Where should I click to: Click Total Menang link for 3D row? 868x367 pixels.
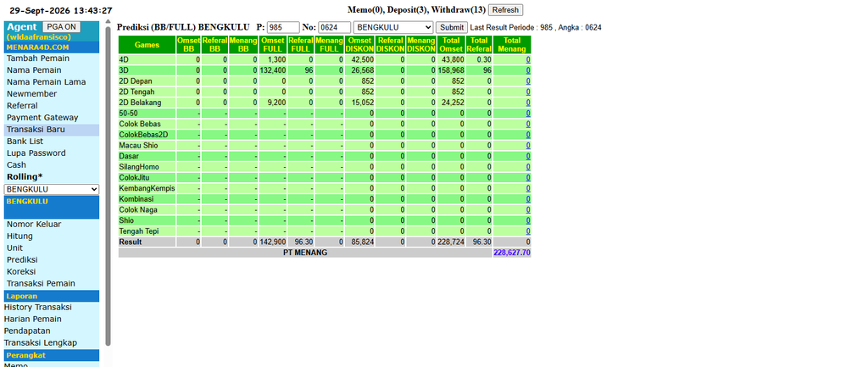pyautogui.click(x=528, y=70)
